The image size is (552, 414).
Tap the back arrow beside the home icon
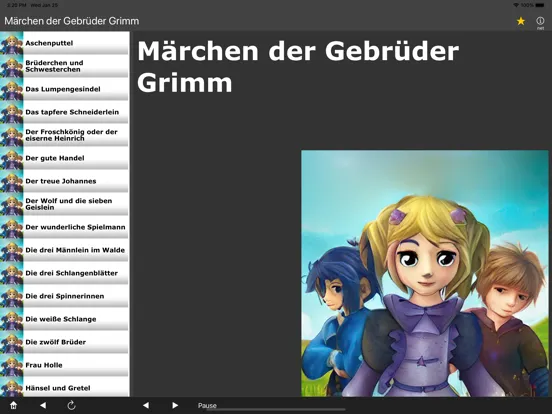[43, 405]
